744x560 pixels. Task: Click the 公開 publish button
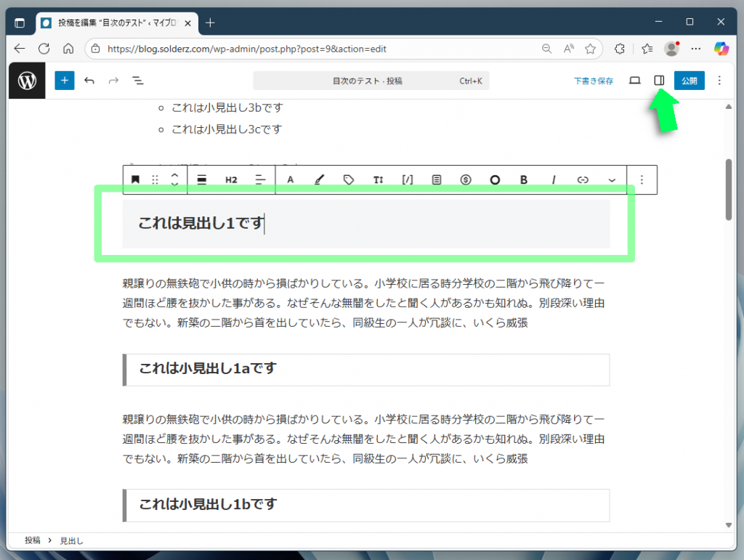click(x=689, y=81)
